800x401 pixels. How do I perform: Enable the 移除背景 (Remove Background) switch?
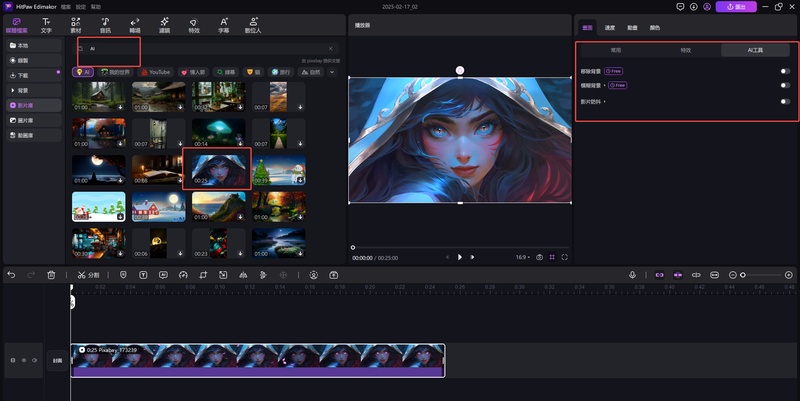click(785, 71)
